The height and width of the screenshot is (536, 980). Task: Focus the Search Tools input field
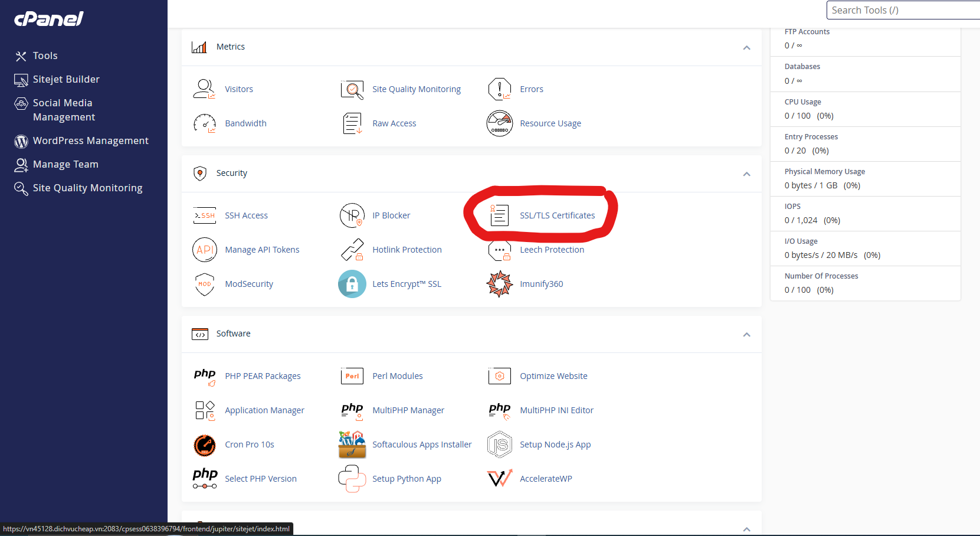[x=903, y=10]
